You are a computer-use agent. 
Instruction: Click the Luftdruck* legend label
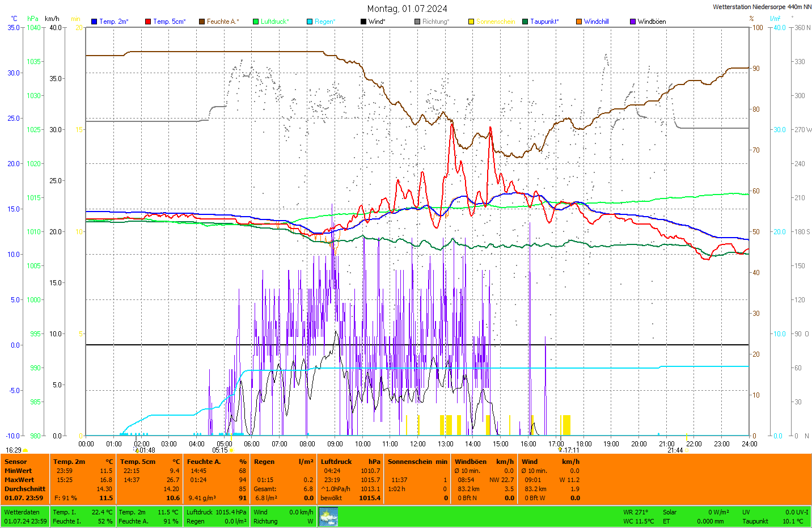(275, 22)
